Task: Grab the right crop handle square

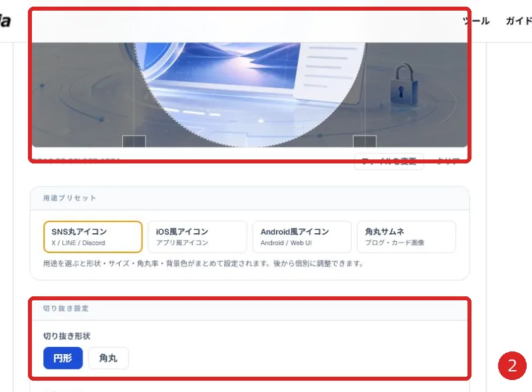Action: [x=364, y=142]
